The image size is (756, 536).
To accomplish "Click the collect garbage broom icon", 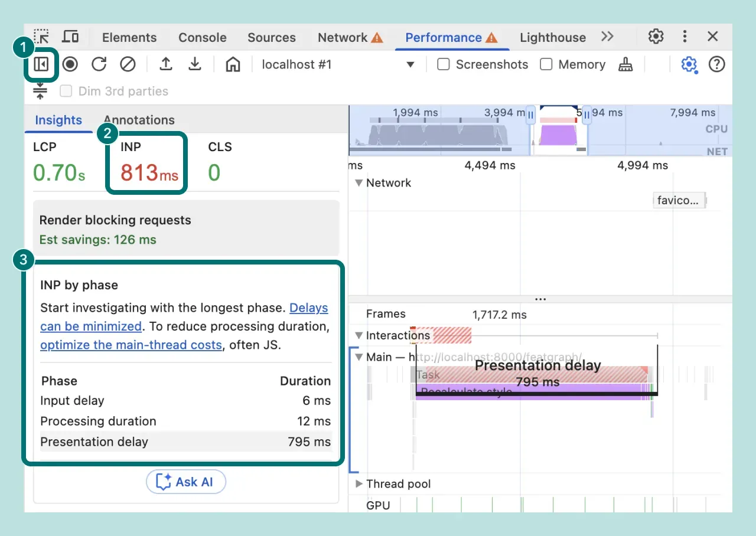I will pos(625,64).
